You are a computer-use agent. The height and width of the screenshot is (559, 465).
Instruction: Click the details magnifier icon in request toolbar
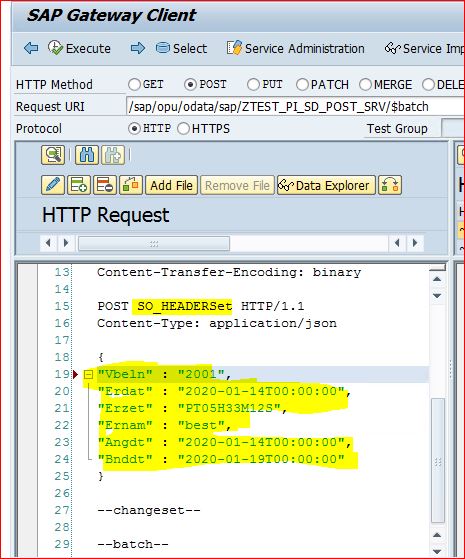(x=53, y=155)
